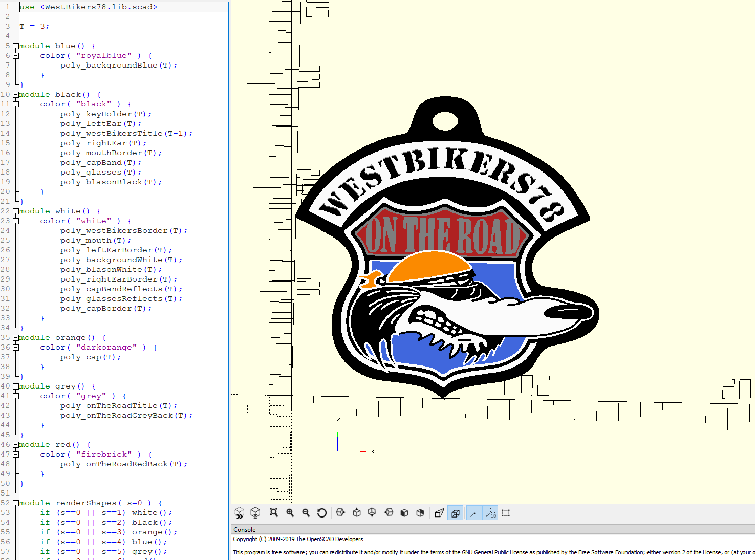Collapse the module blue() fold marker
The height and width of the screenshot is (560, 755).
16,46
